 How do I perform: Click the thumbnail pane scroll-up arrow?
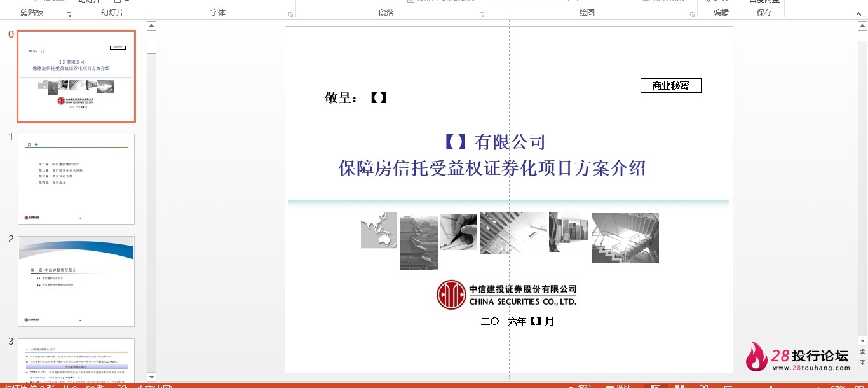click(151, 25)
